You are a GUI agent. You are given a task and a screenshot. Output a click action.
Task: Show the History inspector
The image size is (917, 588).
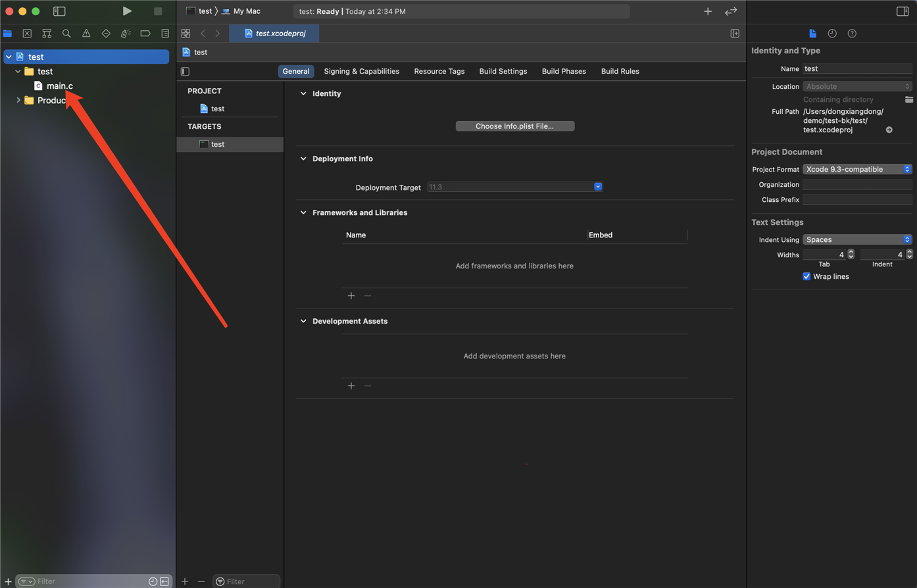pos(832,34)
